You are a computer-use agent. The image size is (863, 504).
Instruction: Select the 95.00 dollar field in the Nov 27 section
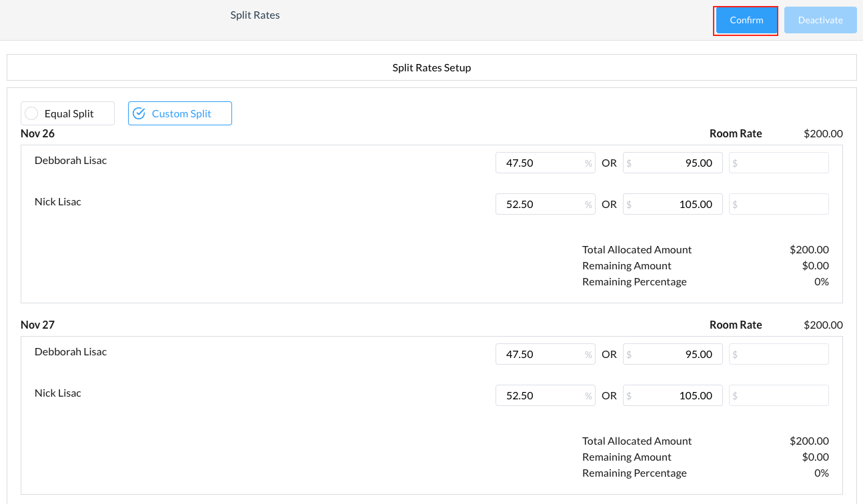672,354
